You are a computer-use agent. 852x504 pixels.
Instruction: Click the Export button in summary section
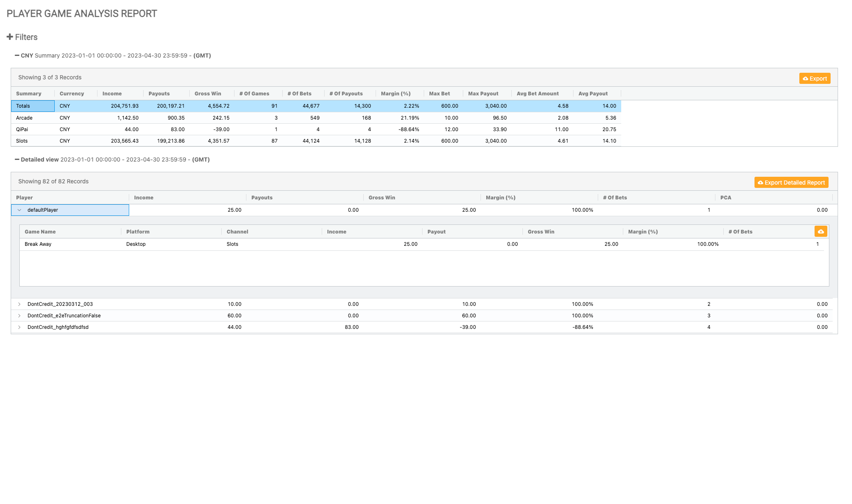coord(815,79)
